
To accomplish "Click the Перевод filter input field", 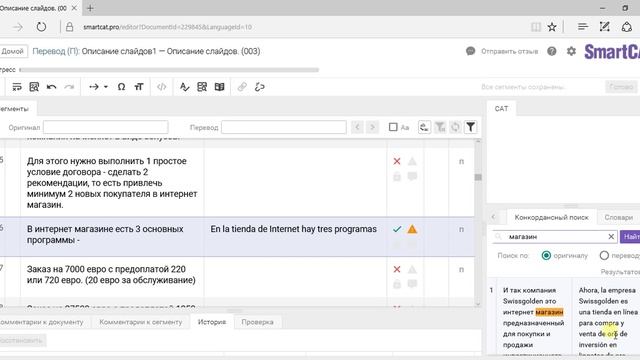I will tap(284, 127).
